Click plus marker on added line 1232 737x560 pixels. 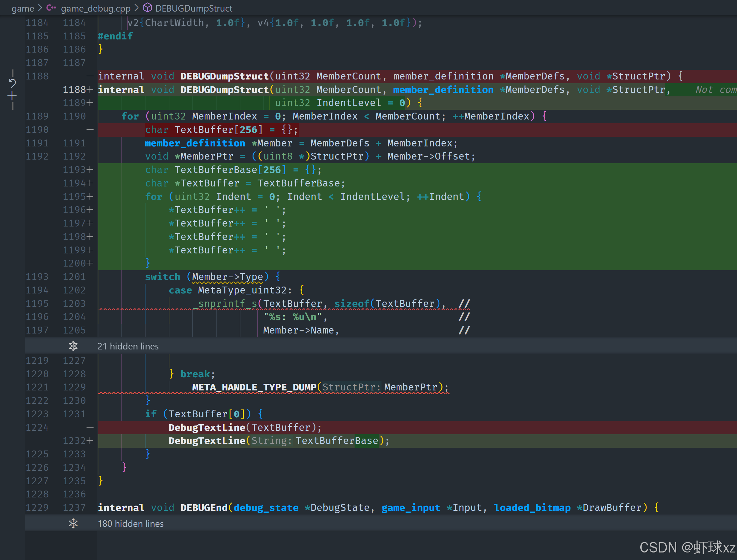[90, 441]
